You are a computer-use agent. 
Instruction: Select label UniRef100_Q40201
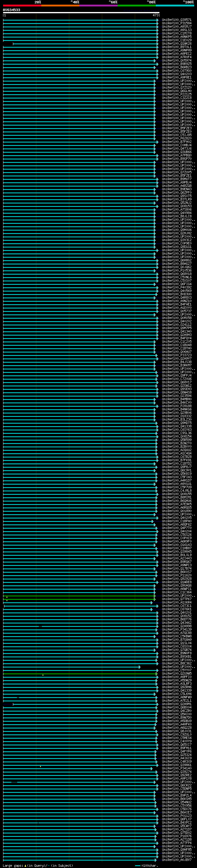[x=176, y=612]
